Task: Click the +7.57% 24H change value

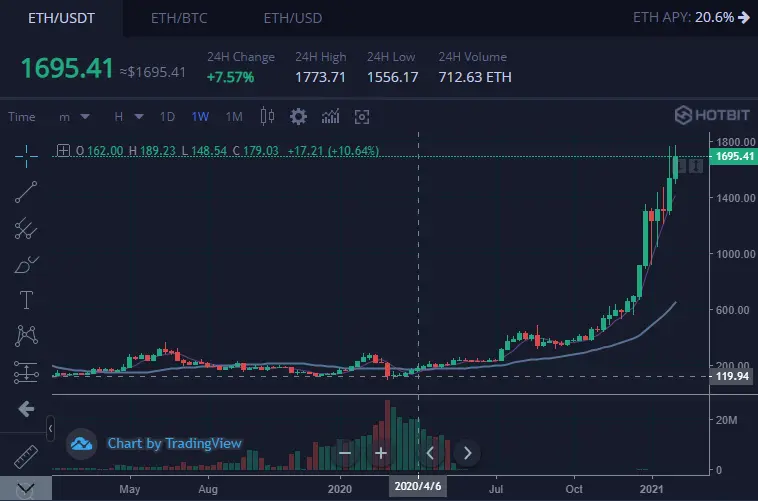Action: (230, 77)
